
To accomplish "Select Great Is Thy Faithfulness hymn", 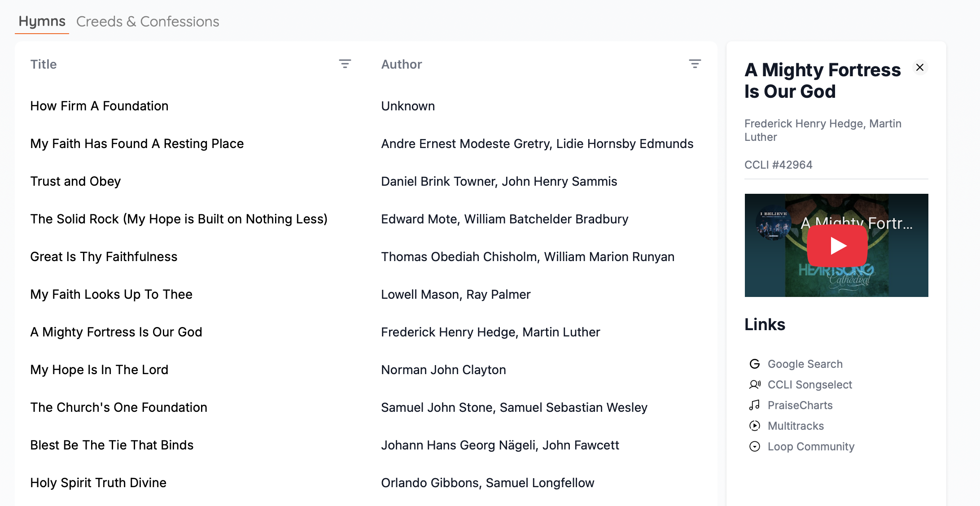I will pos(104,257).
